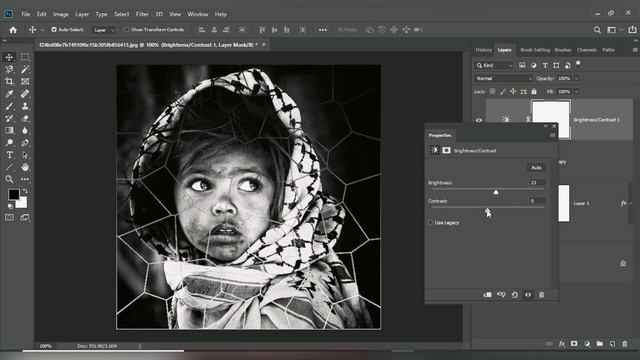Viewport: 640px width, 360px height.
Task: Toggle lock all padlock icon
Action: 534,91
